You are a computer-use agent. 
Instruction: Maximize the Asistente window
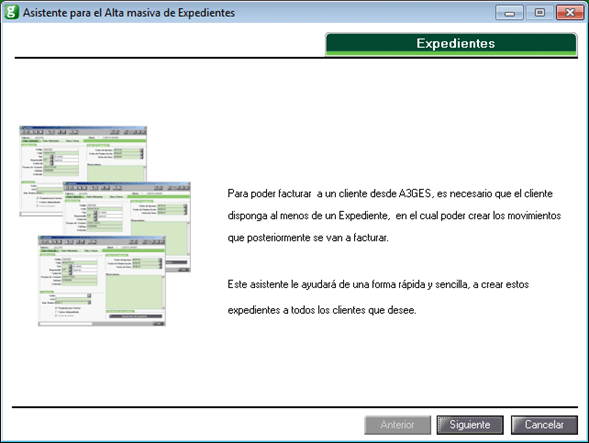pyautogui.click(x=539, y=12)
